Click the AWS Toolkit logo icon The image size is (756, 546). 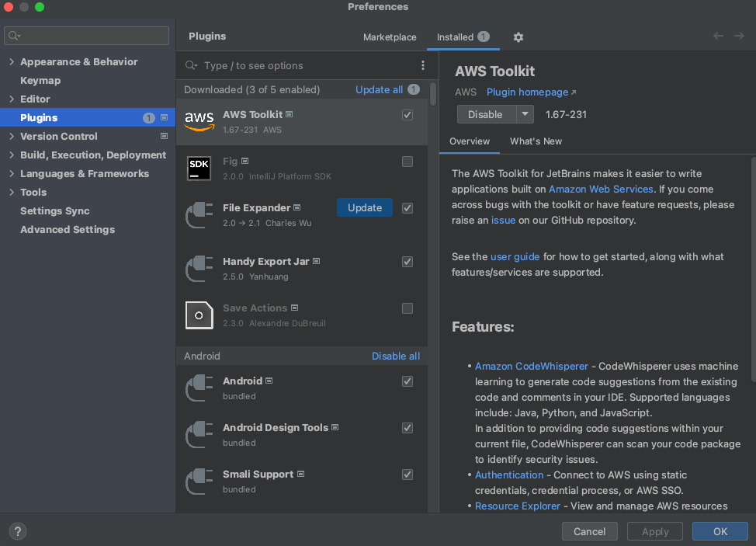pyautogui.click(x=199, y=121)
